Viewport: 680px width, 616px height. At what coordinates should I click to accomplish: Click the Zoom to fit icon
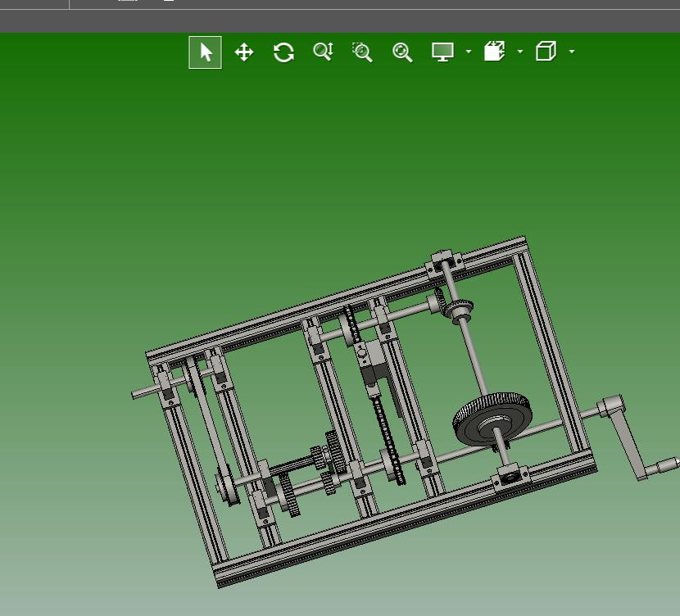pyautogui.click(x=402, y=52)
